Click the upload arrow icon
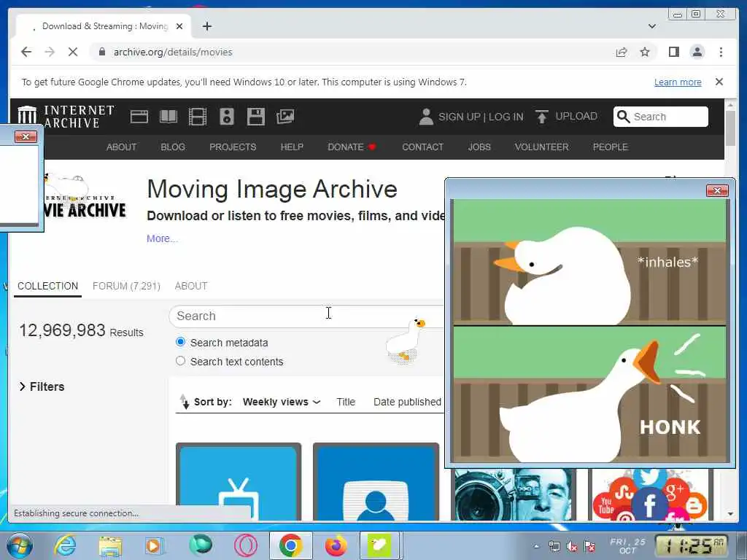Image resolution: width=747 pixels, height=560 pixels. (542, 117)
